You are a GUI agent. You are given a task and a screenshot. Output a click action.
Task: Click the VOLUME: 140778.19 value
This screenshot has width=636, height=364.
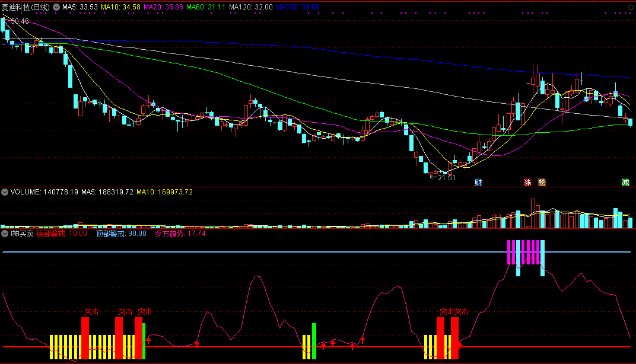(x=44, y=192)
